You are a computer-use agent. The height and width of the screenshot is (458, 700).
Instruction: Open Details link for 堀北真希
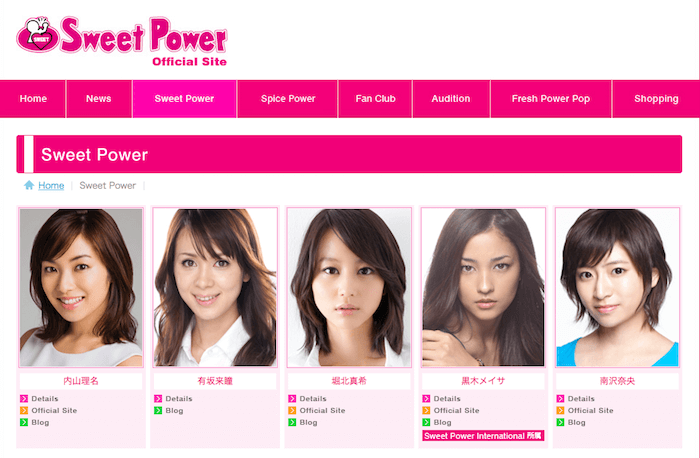pos(313,399)
